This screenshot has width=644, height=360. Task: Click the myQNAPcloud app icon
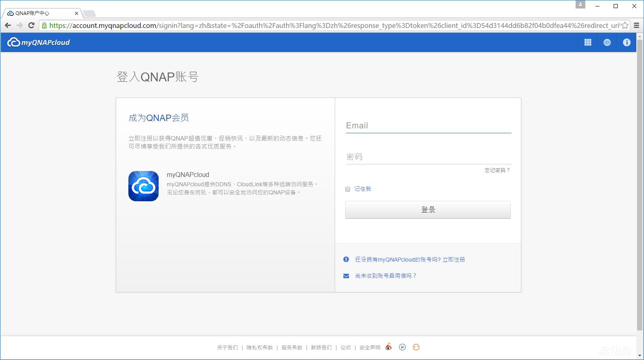[143, 186]
